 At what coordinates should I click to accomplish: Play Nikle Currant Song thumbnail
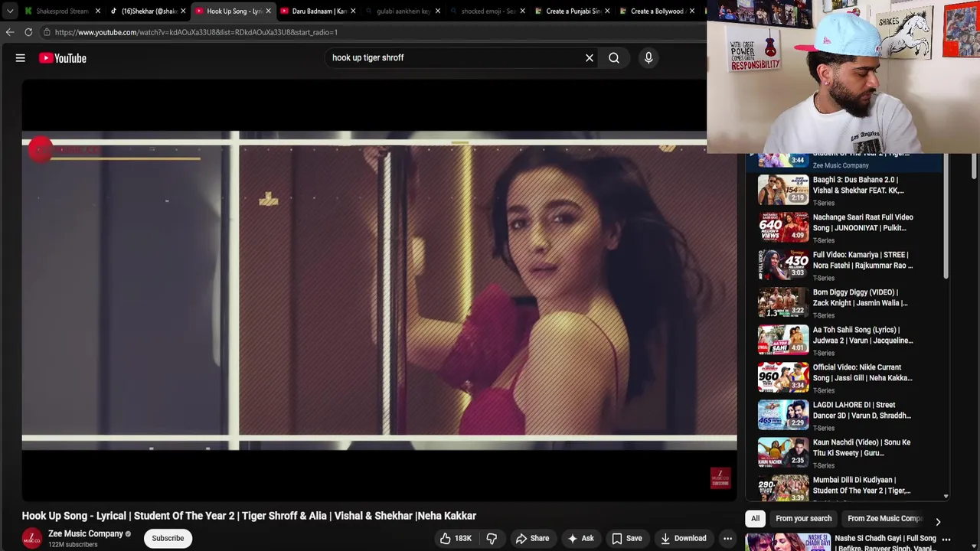pos(783,377)
